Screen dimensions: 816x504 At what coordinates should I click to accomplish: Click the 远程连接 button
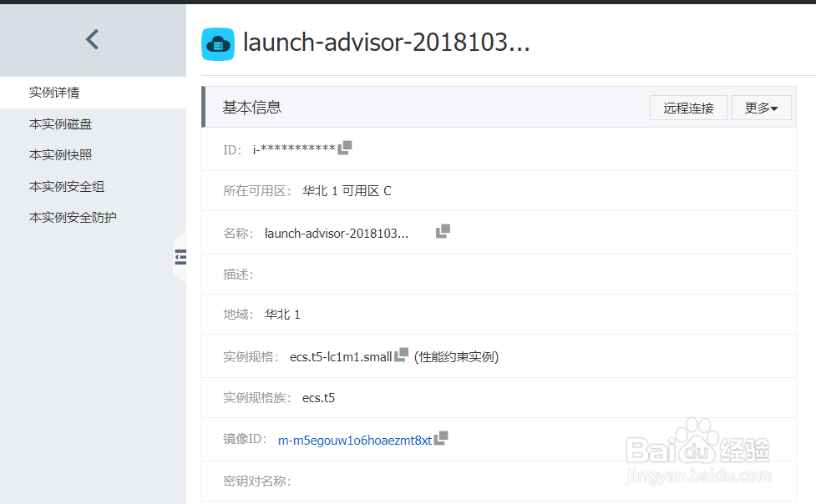(x=688, y=107)
